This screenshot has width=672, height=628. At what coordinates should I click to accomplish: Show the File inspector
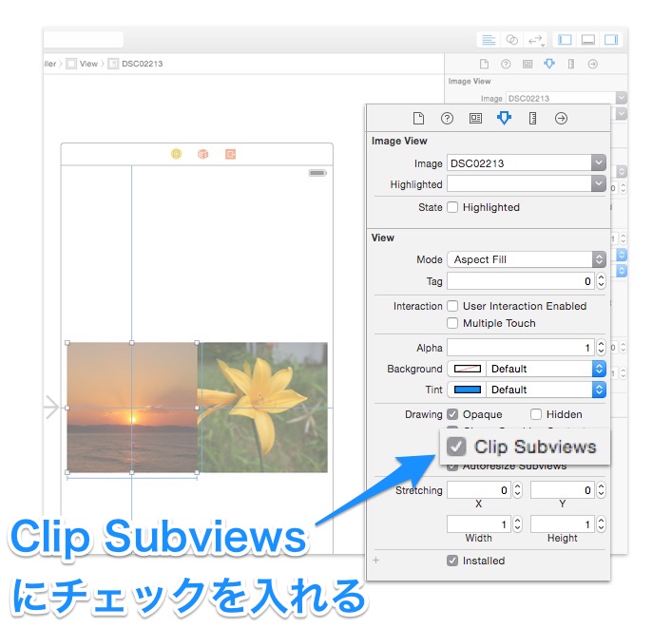pyautogui.click(x=418, y=119)
